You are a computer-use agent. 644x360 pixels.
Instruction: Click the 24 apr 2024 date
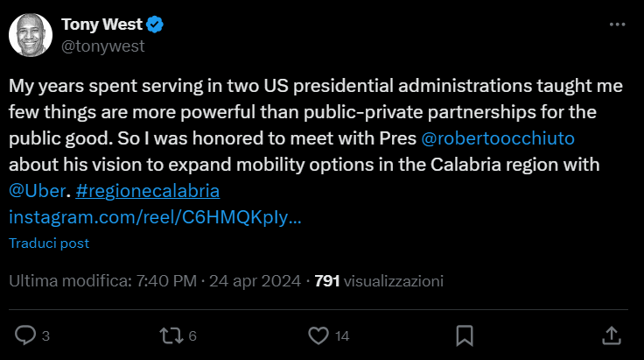click(256, 282)
